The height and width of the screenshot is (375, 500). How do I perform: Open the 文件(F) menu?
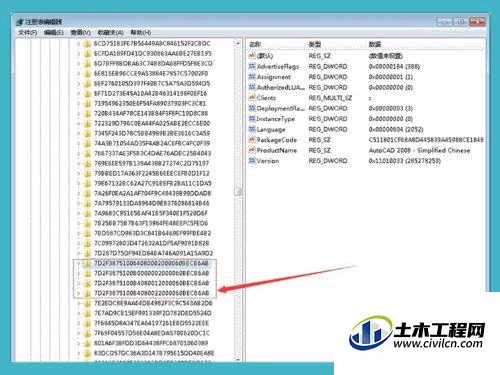click(x=28, y=32)
